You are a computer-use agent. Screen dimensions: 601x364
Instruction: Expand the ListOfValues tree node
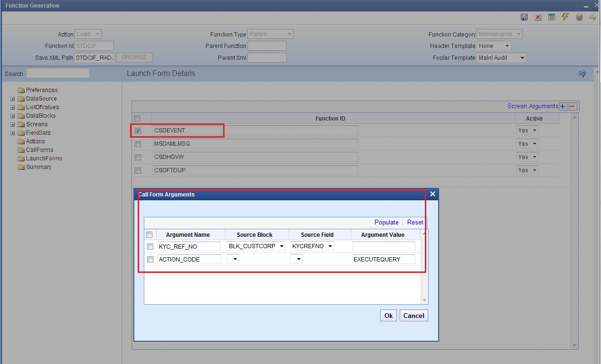point(13,108)
